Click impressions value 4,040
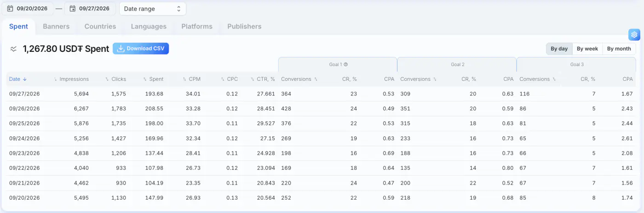The height and width of the screenshot is (213, 644). (80, 168)
